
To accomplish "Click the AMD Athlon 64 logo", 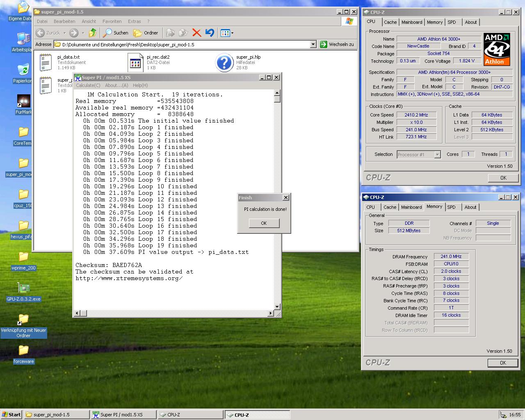I will (x=497, y=49).
